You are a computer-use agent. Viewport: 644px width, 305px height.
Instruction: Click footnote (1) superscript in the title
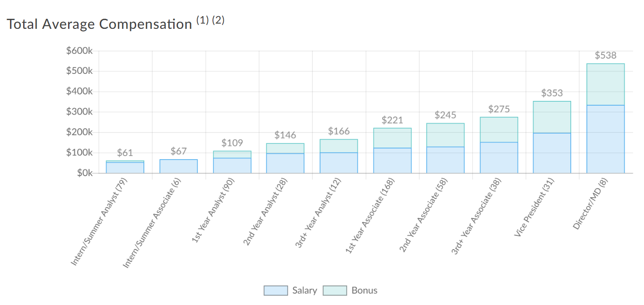(x=202, y=20)
